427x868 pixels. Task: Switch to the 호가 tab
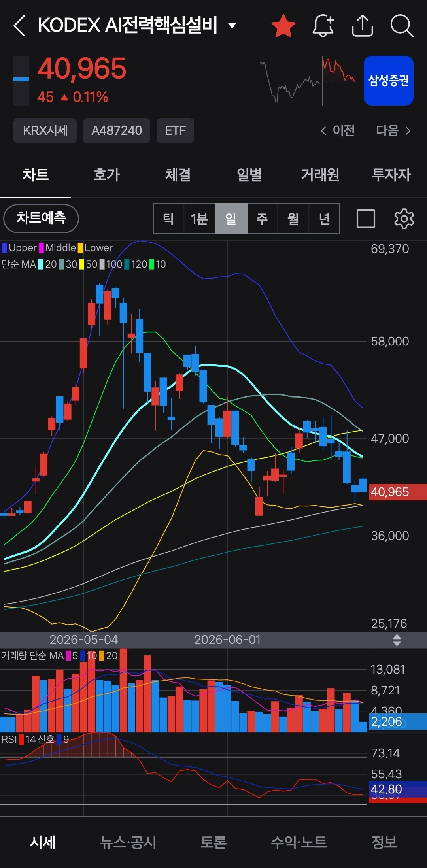click(106, 174)
